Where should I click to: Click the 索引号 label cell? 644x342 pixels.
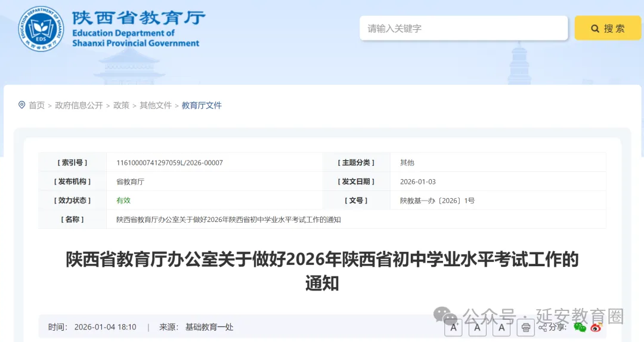click(x=72, y=162)
